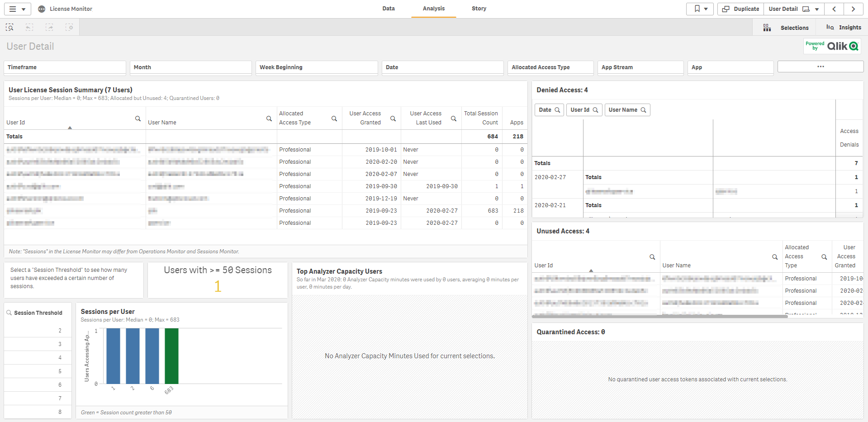Image resolution: width=868 pixels, height=422 pixels.
Task: Open the main navigation menu
Action: tap(18, 9)
